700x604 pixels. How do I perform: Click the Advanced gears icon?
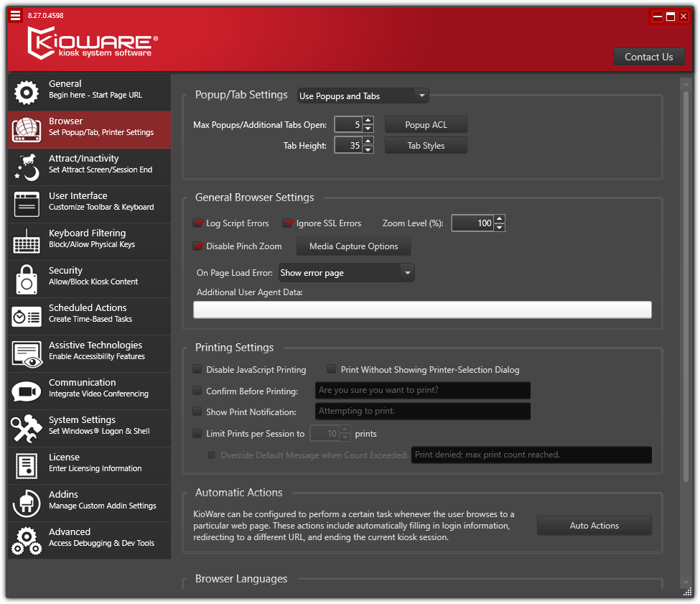pos(27,541)
